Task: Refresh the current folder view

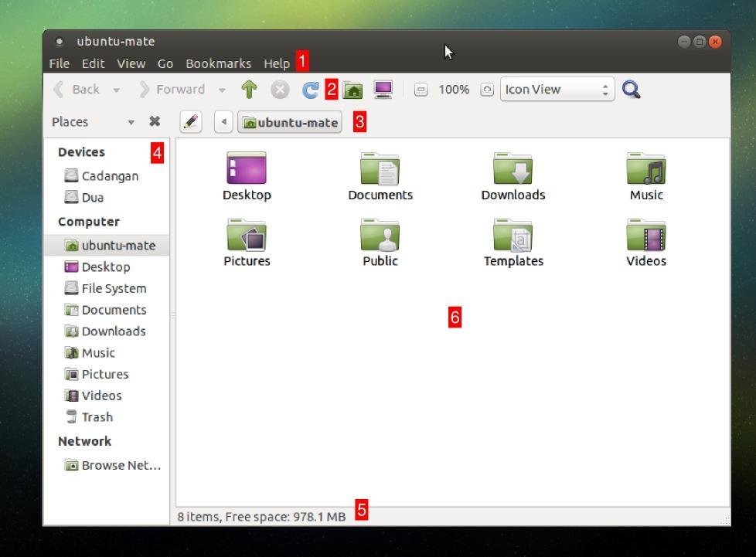Action: (x=308, y=89)
